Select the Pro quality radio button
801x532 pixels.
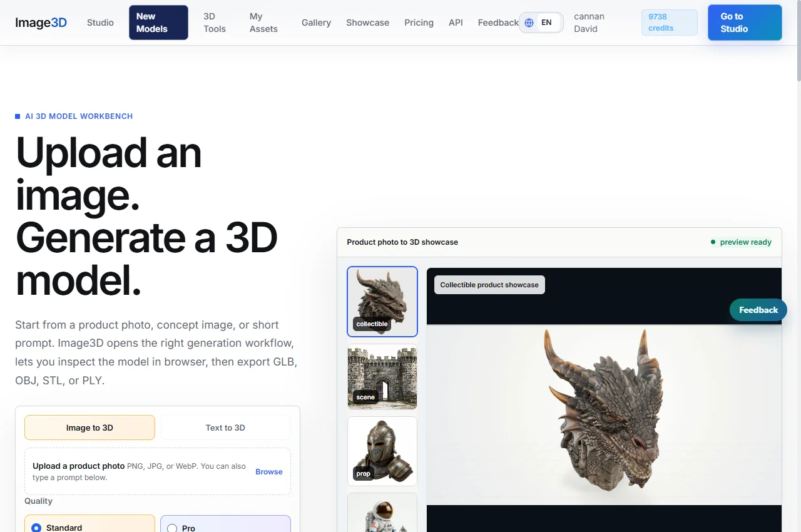(172, 528)
